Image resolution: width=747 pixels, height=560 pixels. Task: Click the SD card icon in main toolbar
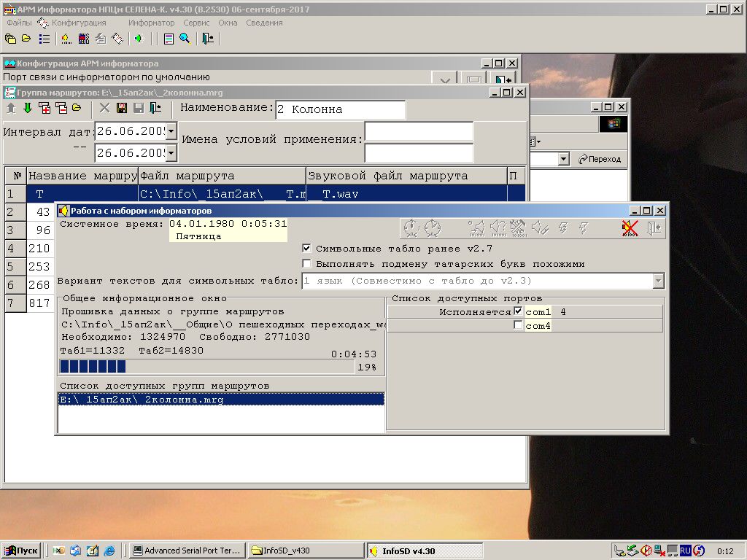84,39
